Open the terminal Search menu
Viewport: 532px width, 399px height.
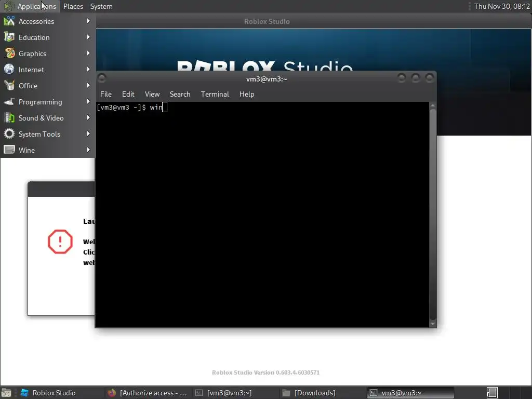tap(180, 94)
